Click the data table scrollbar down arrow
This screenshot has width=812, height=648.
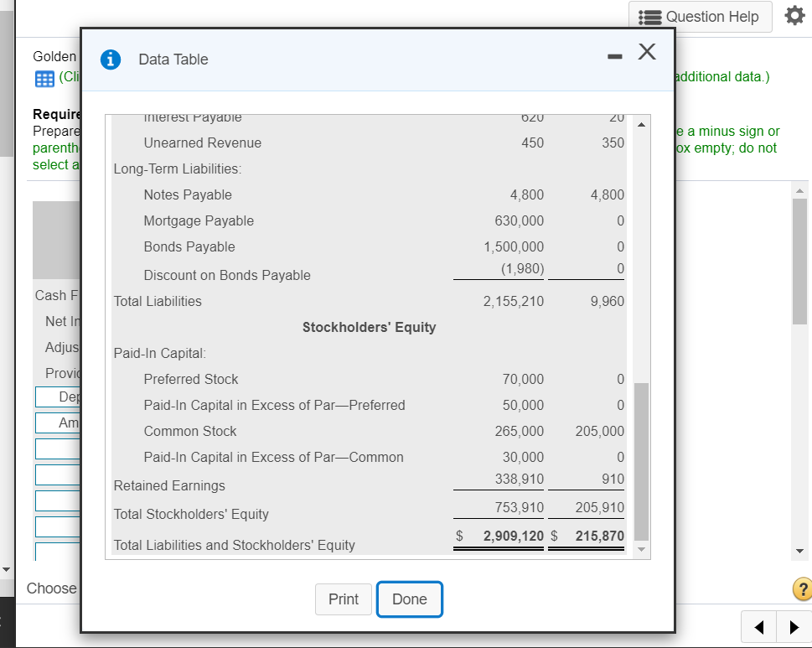click(641, 549)
